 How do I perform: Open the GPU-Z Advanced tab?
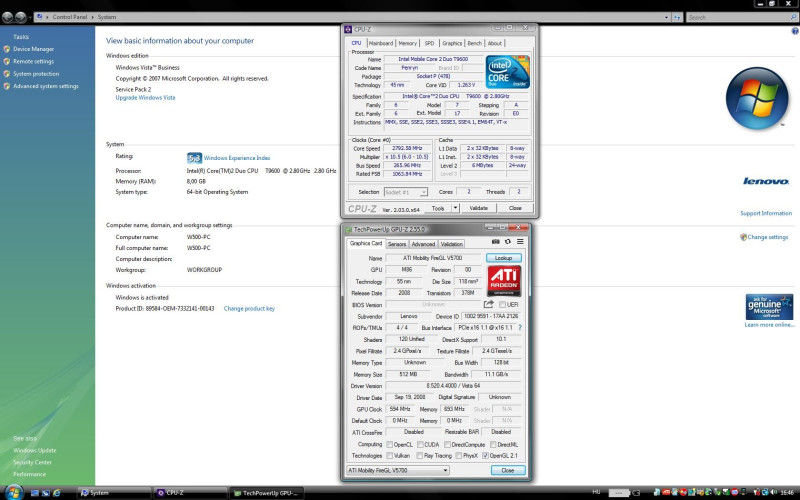(x=423, y=244)
